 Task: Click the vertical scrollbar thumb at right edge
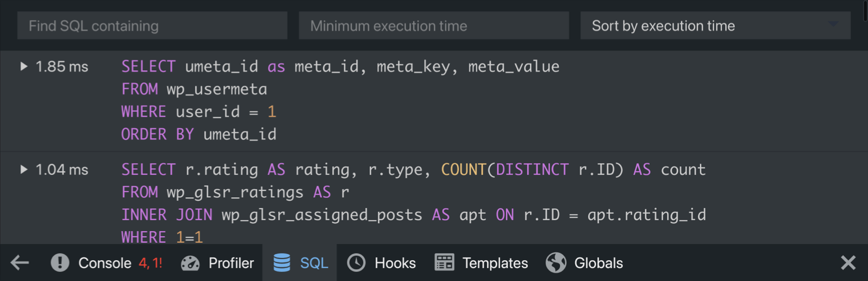(865, 11)
